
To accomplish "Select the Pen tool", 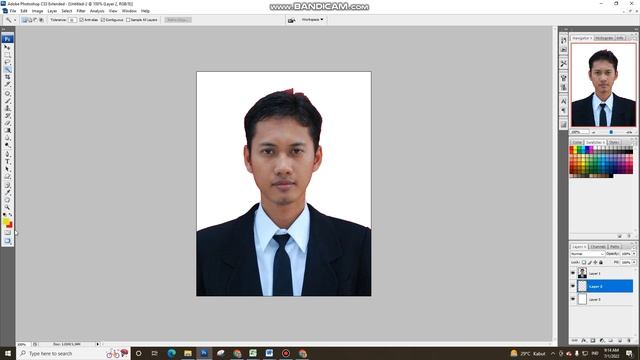I will pyautogui.click(x=7, y=154).
